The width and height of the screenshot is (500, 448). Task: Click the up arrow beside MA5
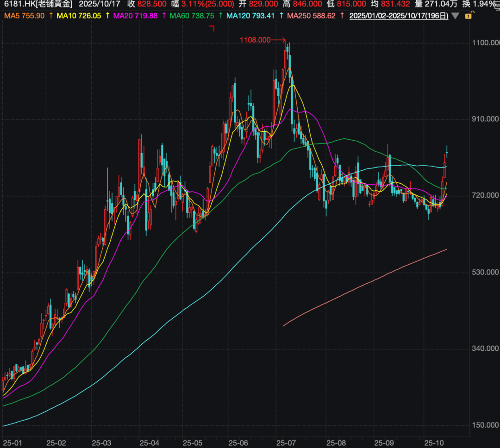50,16
